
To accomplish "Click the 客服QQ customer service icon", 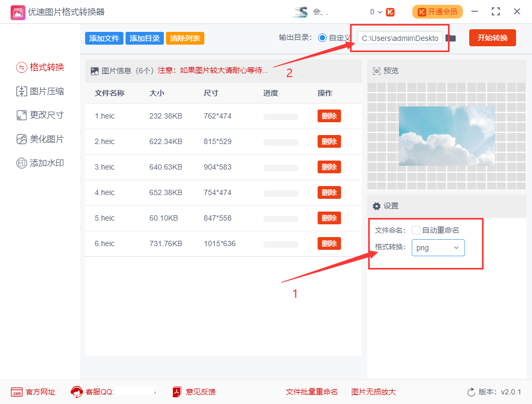I will (77, 392).
